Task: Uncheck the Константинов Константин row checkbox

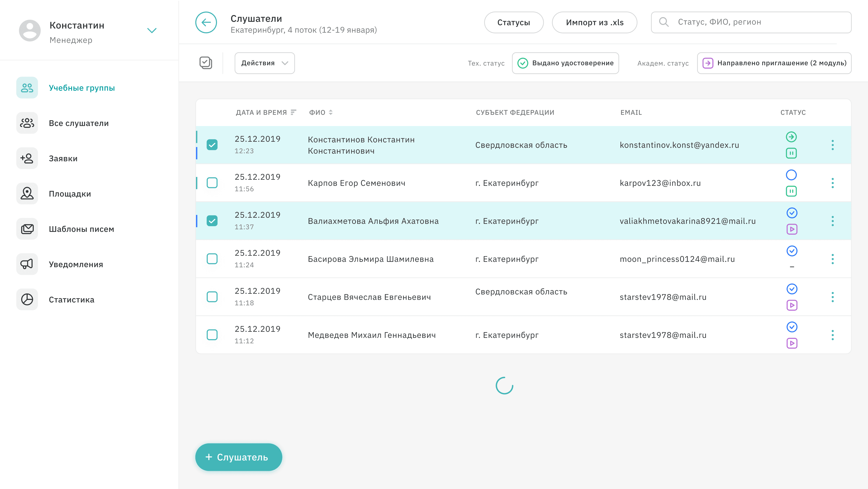Action: click(212, 145)
